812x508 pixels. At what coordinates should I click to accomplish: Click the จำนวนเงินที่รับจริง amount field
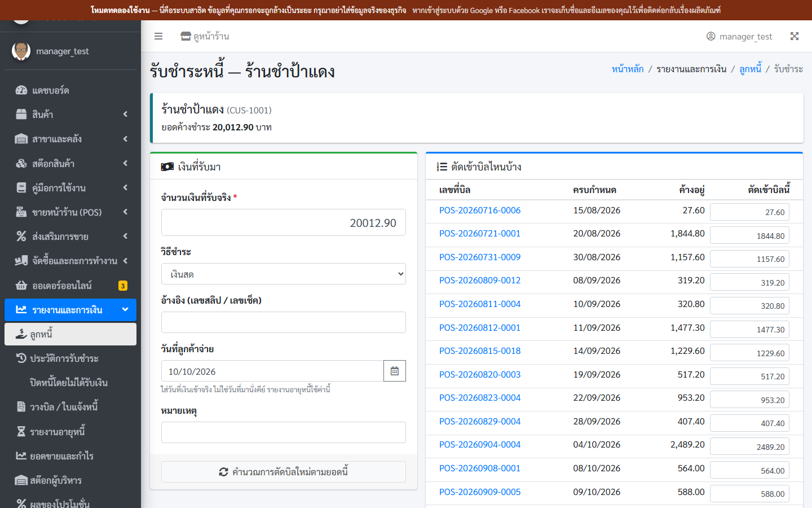pyautogui.click(x=284, y=222)
